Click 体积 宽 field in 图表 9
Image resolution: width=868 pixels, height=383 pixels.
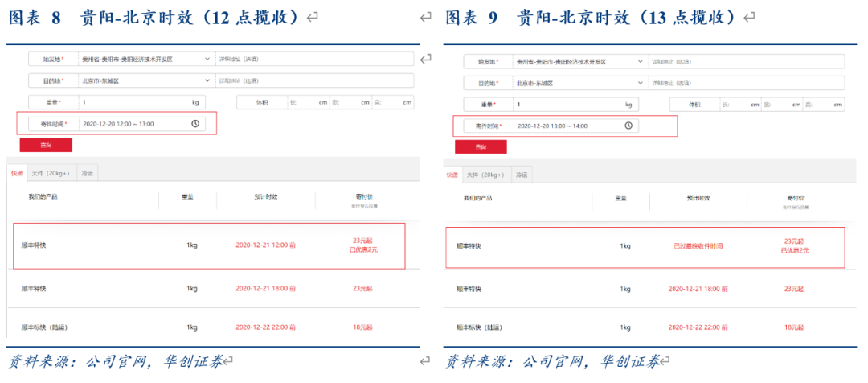[x=782, y=105]
